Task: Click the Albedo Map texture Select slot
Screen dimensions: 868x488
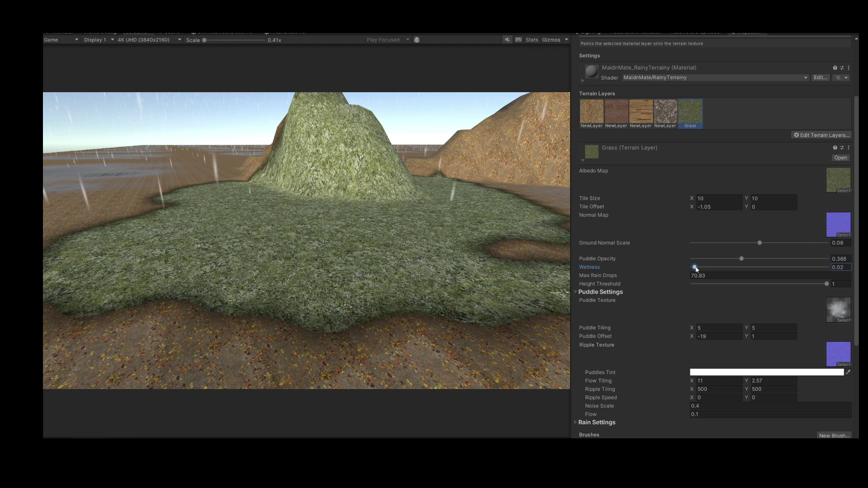Action: (x=839, y=180)
